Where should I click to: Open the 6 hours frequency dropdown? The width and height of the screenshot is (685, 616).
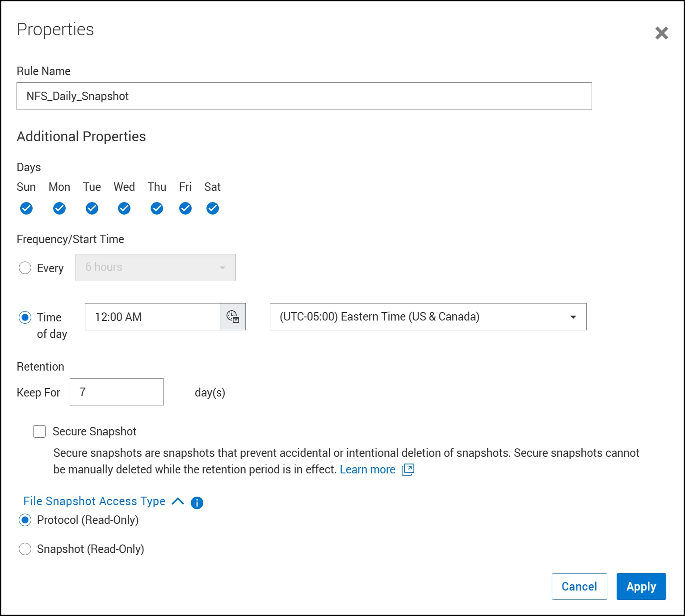pyautogui.click(x=155, y=267)
